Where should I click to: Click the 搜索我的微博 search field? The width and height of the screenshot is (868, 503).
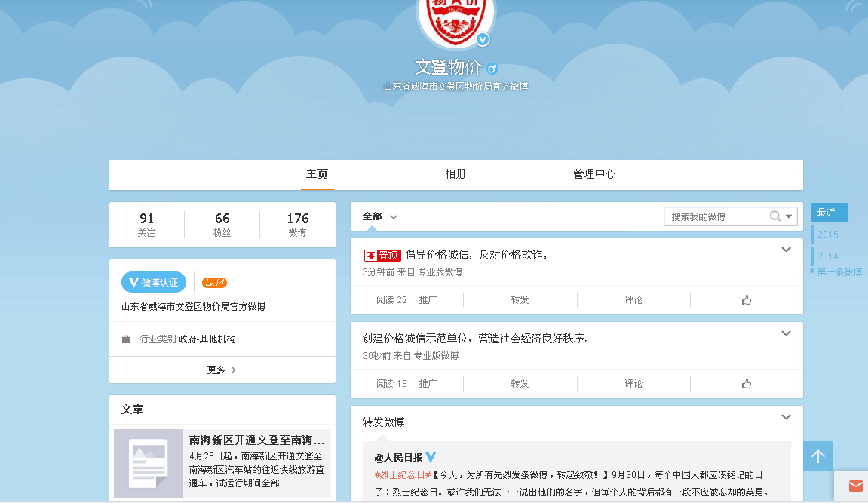coord(716,216)
